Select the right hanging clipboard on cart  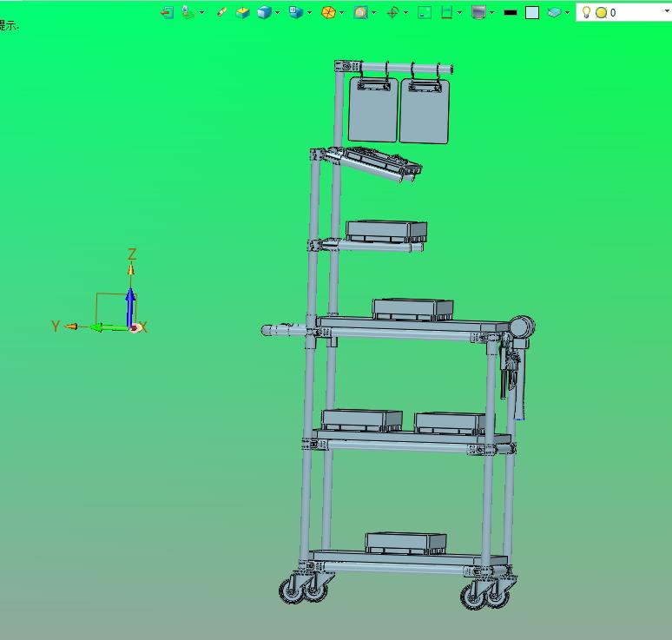425,111
